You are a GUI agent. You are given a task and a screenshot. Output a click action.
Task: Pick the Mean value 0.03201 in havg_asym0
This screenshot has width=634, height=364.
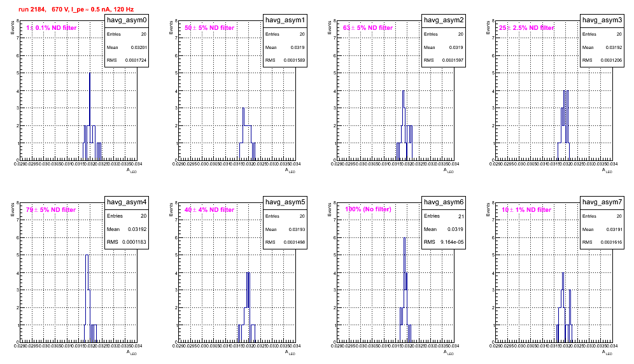(139, 47)
